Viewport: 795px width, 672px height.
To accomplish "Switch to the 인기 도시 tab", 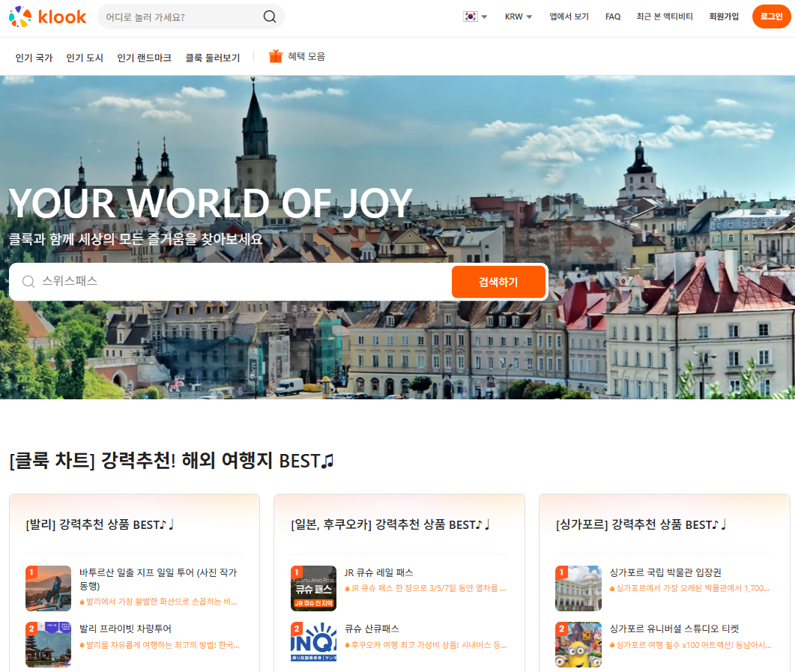I will point(85,56).
